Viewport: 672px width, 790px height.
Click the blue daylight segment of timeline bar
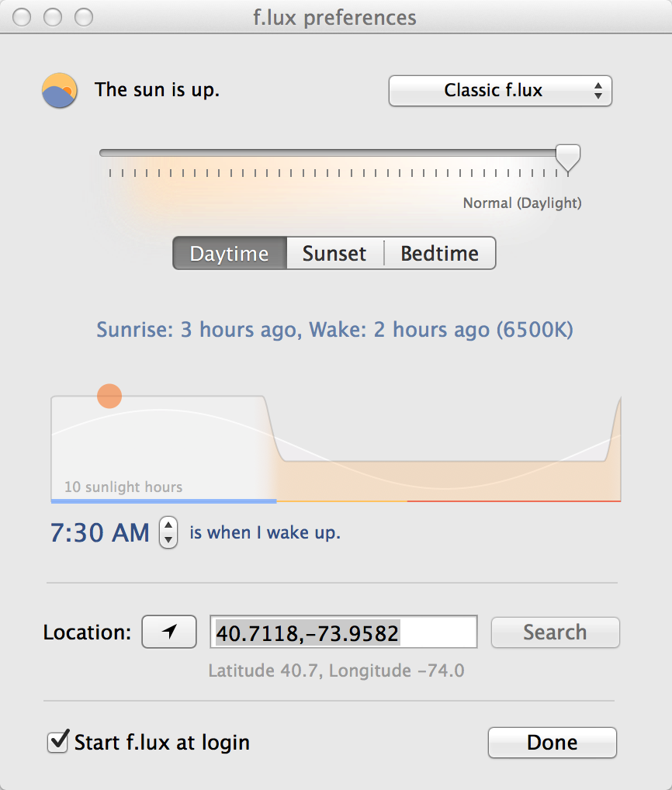[x=164, y=501]
